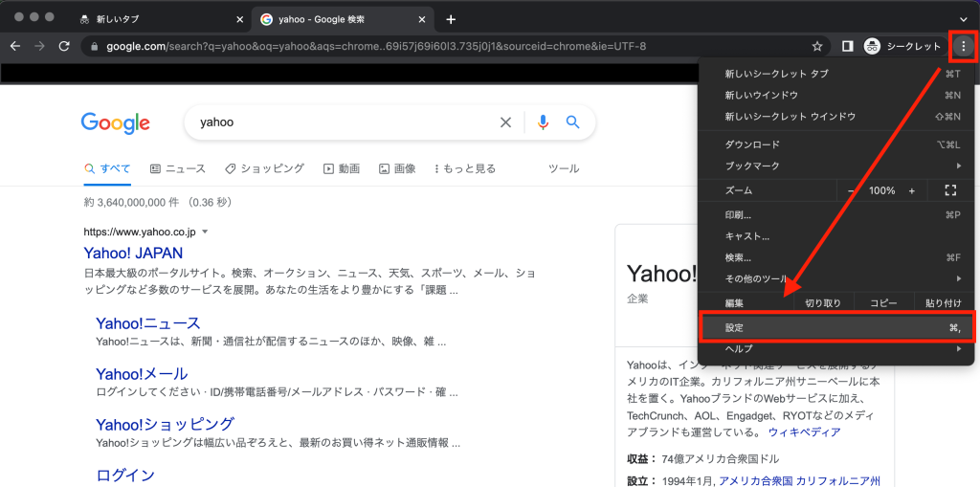
Task: Open the Yahoo! JAPAN result link
Action: coord(133,254)
